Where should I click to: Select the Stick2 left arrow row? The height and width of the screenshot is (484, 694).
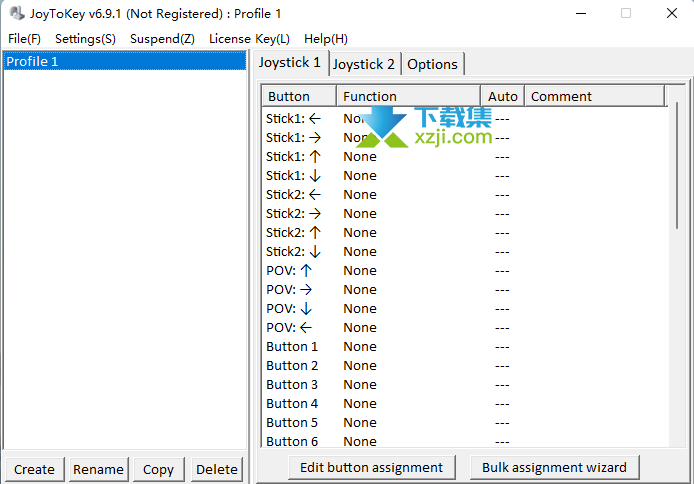click(463, 195)
